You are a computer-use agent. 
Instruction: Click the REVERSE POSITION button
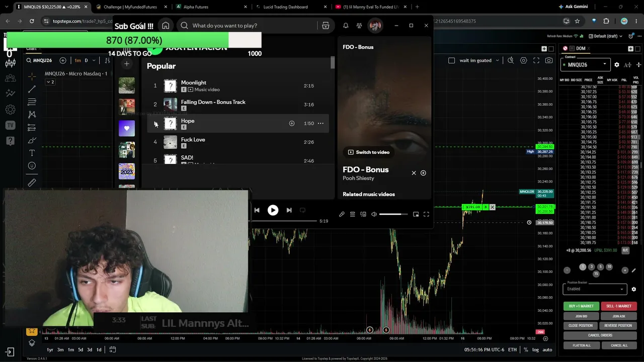pyautogui.click(x=619, y=326)
